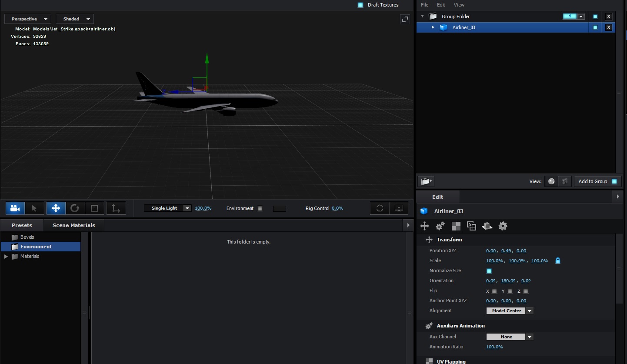627x364 pixels.
Task: Click the new group folder button
Action: 426,181
